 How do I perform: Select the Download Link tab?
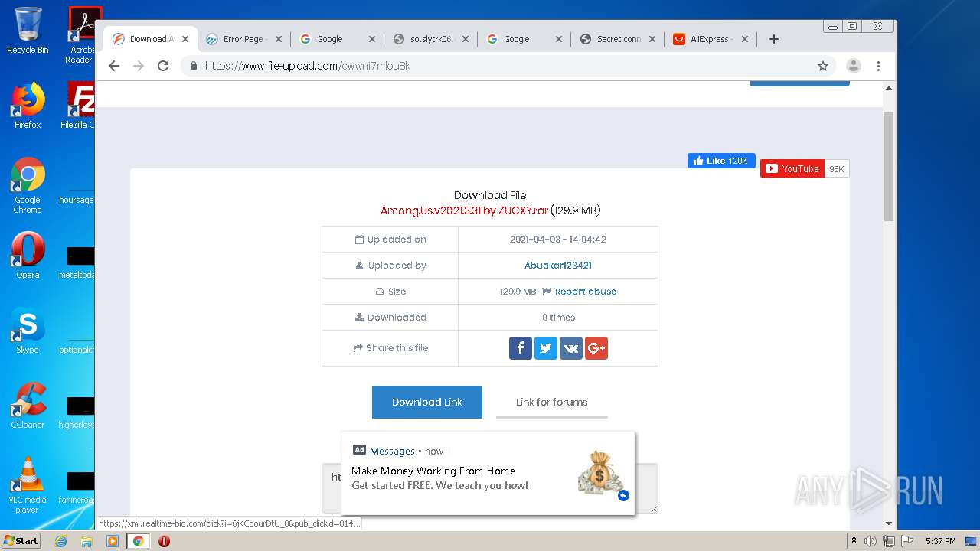[x=427, y=402]
